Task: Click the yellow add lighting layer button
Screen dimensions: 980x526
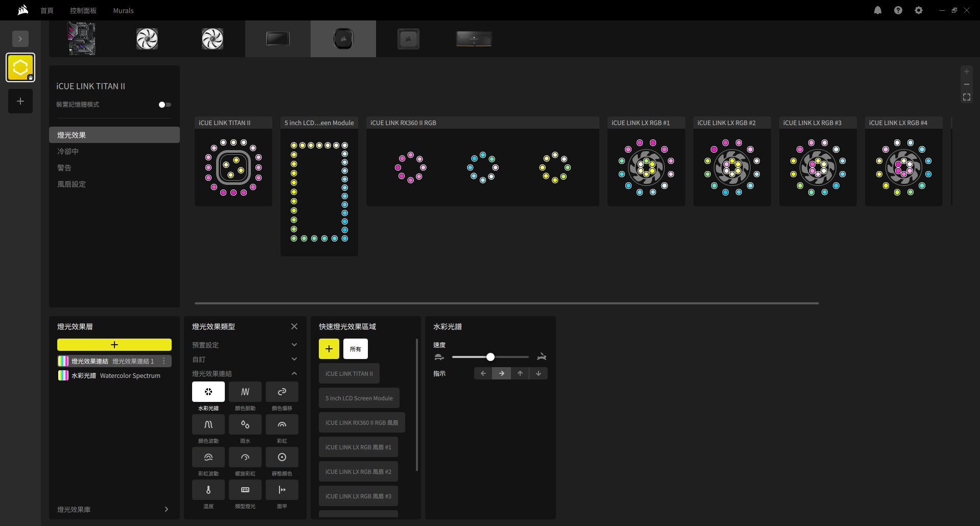Action: [114, 345]
